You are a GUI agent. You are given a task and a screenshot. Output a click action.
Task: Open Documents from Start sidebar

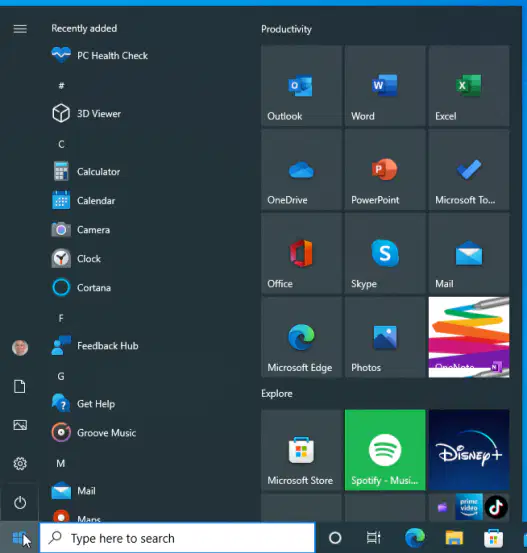[20, 387]
